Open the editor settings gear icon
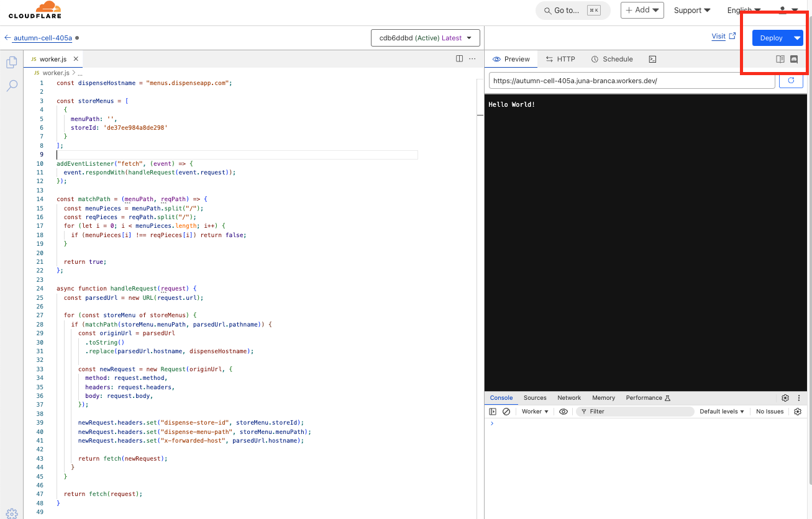The image size is (812, 519). [11, 513]
